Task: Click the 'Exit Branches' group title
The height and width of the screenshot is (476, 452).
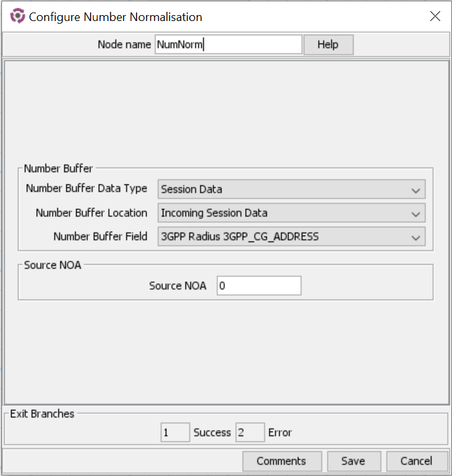Action: 42,414
